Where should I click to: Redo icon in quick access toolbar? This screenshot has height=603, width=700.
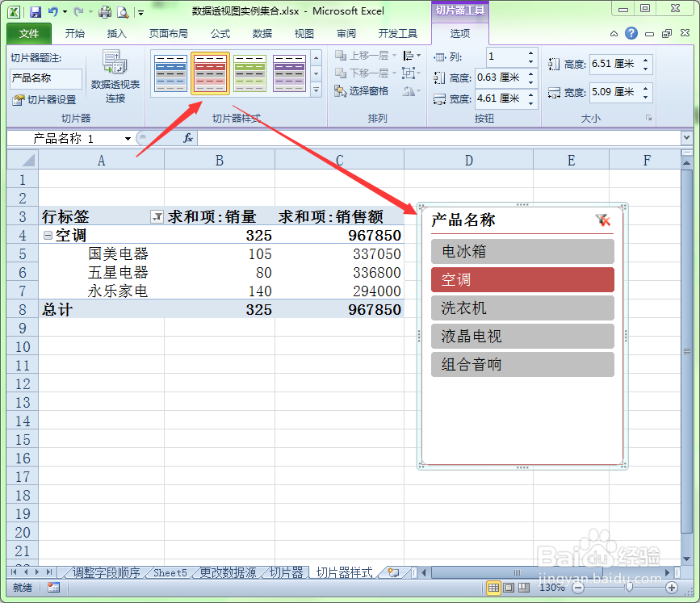(78, 12)
